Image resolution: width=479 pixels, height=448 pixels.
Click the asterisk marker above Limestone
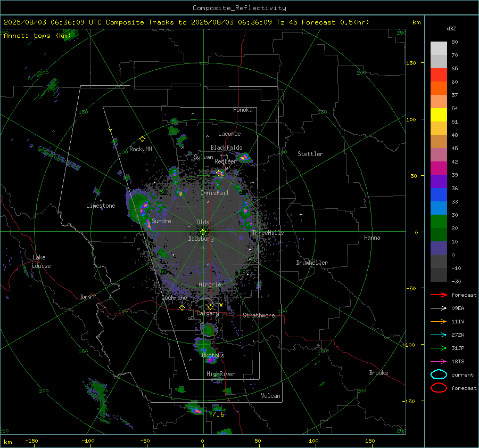click(x=101, y=201)
